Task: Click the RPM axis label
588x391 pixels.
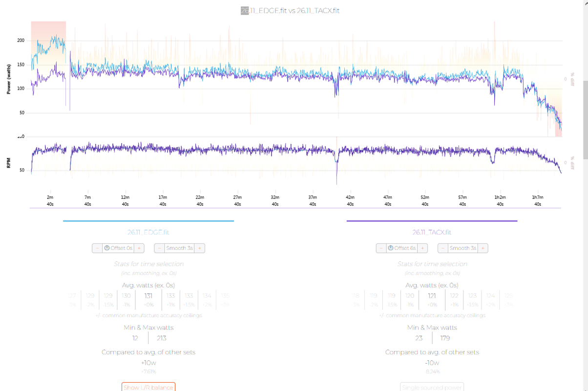Action: click(x=8, y=163)
